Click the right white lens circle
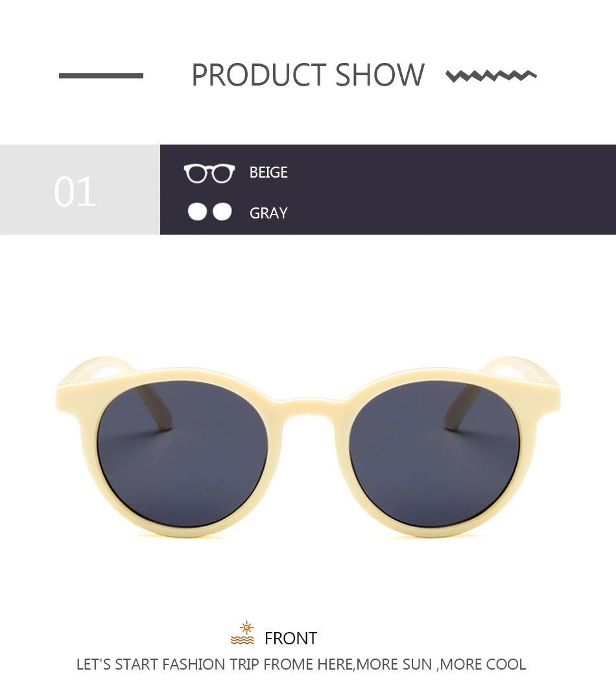This screenshot has width=616, height=691. 222,211
